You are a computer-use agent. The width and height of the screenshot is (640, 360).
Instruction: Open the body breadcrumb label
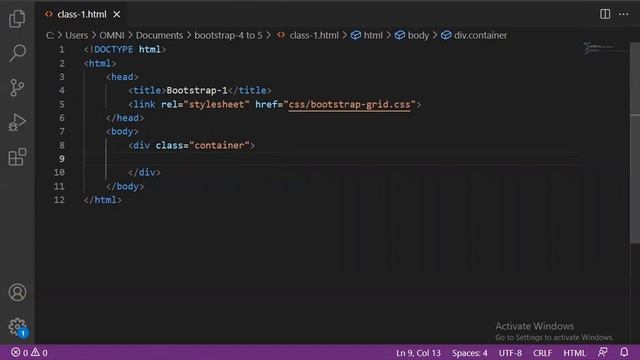(418, 36)
